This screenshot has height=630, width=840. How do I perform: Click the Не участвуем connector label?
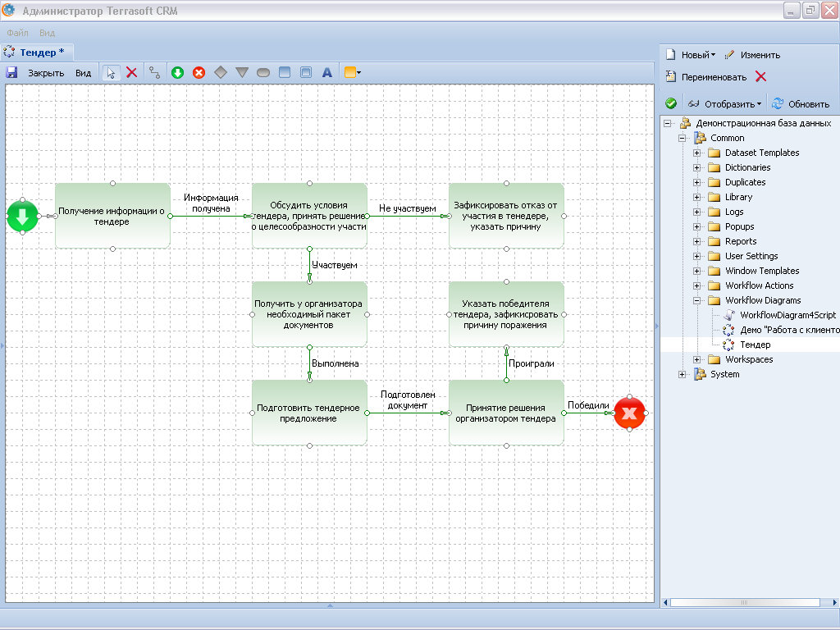[x=408, y=208]
